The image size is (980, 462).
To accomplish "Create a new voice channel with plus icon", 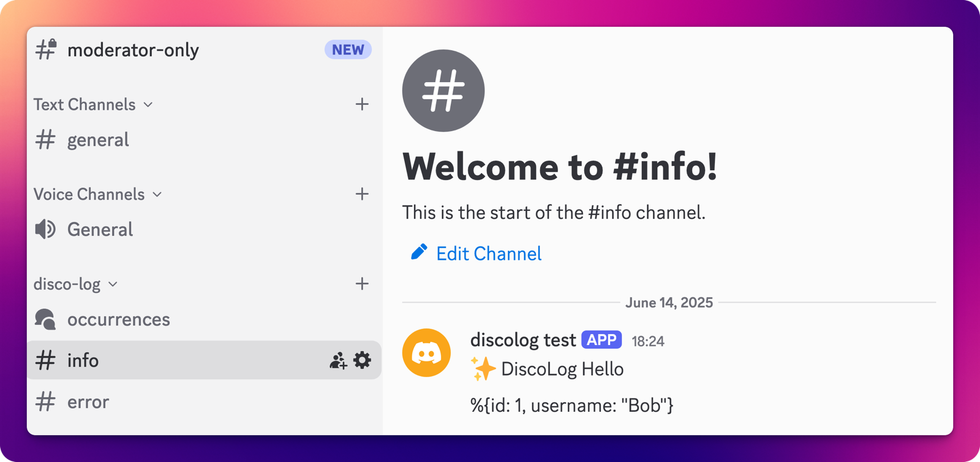I will click(362, 194).
